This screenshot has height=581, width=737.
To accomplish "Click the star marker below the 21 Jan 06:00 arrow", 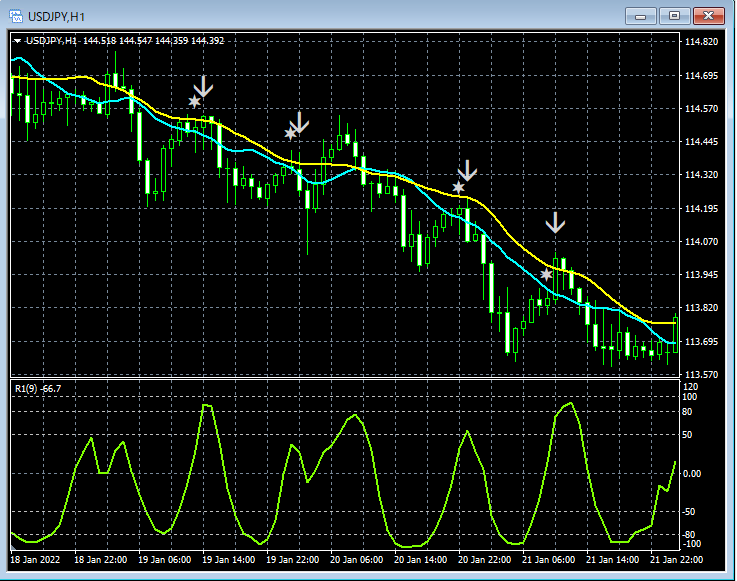I will click(x=546, y=275).
